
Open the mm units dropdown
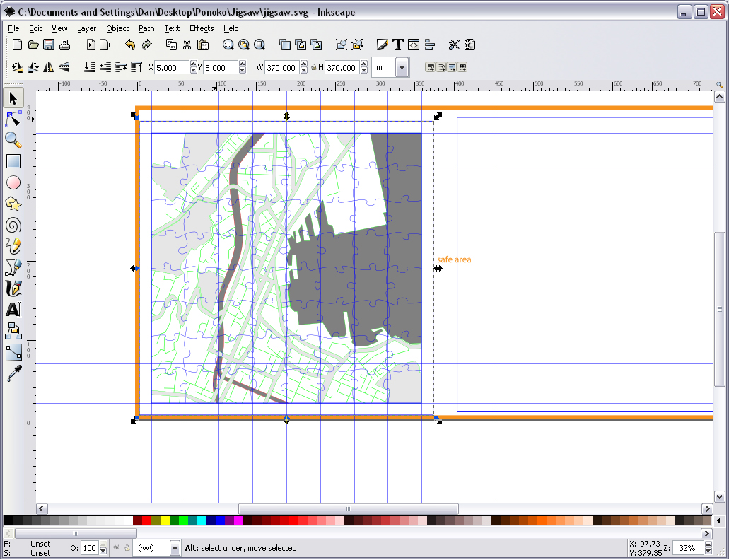pos(402,67)
